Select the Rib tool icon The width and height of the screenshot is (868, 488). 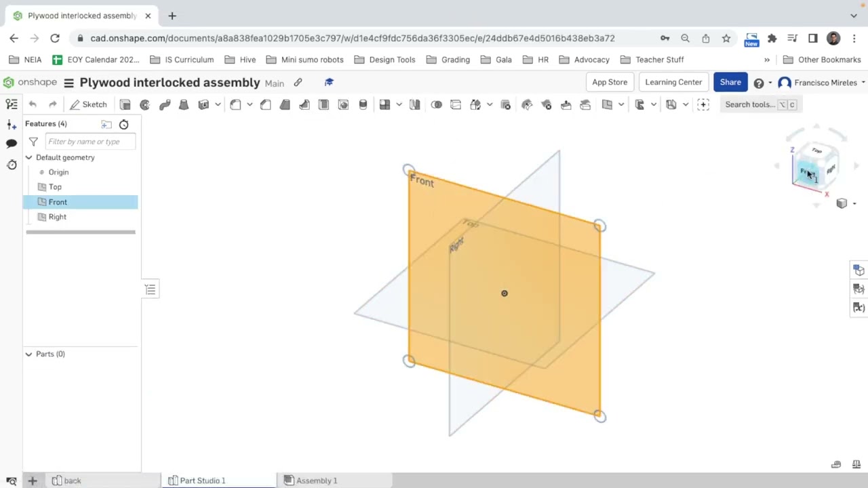pyautogui.click(x=304, y=104)
